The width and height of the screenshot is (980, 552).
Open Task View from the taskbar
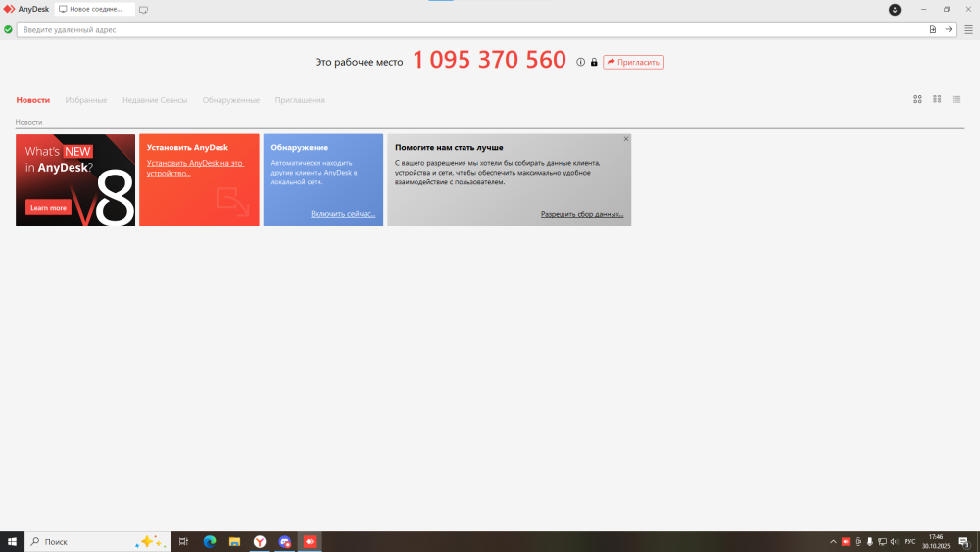183,542
